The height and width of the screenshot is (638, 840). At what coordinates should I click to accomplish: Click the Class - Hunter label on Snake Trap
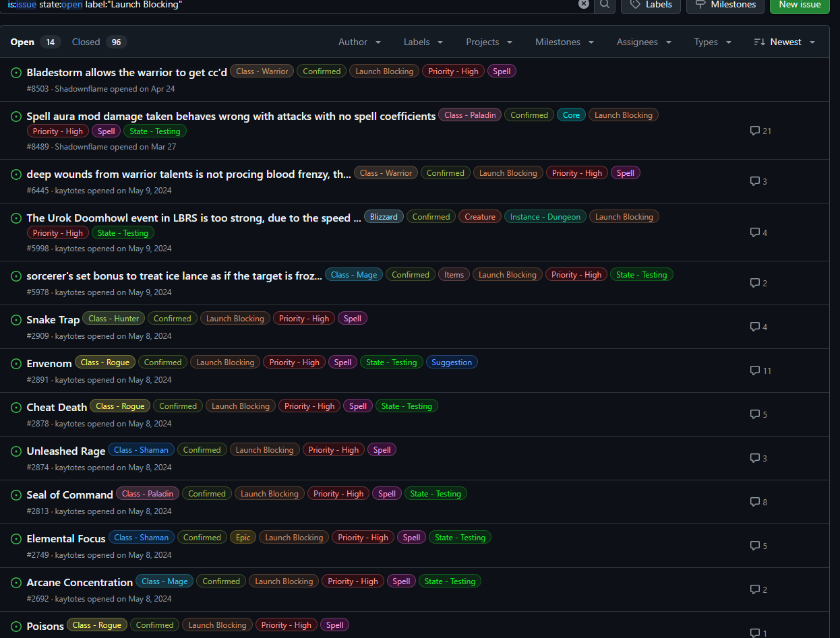coord(113,319)
